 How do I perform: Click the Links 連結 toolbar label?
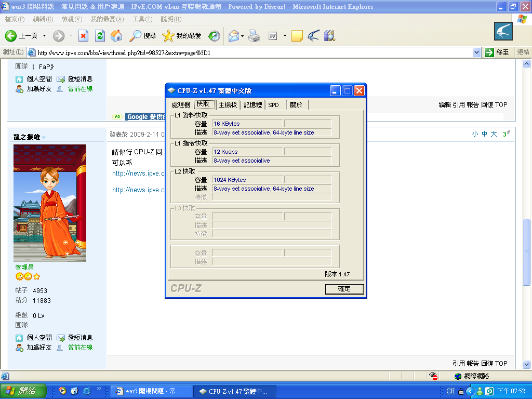523,52
